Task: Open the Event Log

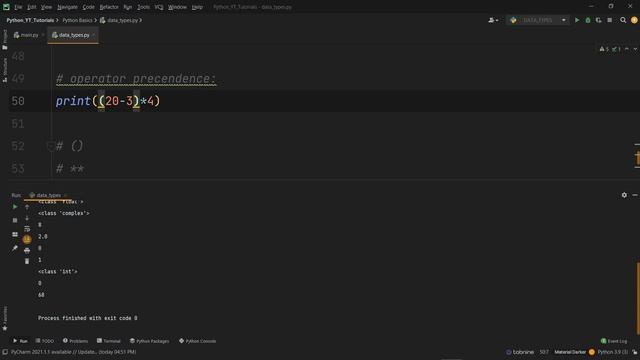Action: point(614,341)
